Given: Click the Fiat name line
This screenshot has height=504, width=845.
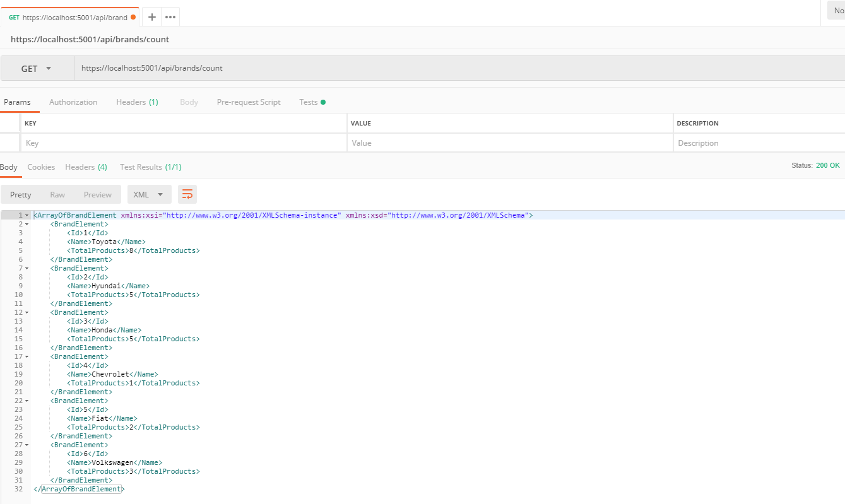Looking at the screenshot, I should (x=102, y=418).
